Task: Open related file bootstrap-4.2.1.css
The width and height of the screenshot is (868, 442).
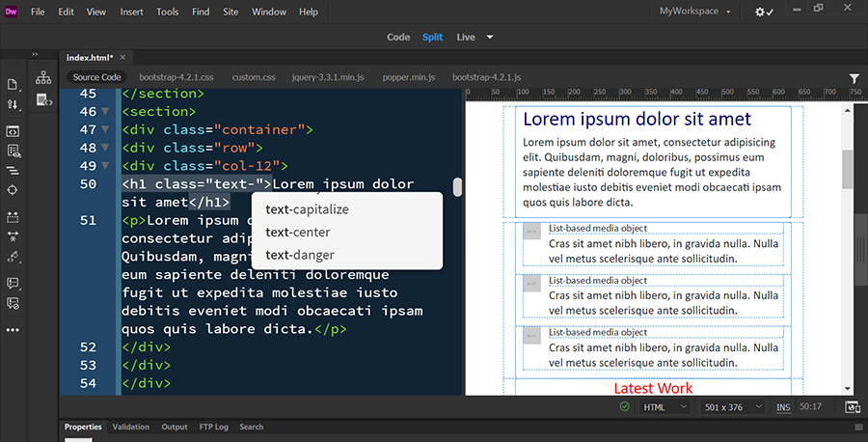Action: (x=176, y=77)
